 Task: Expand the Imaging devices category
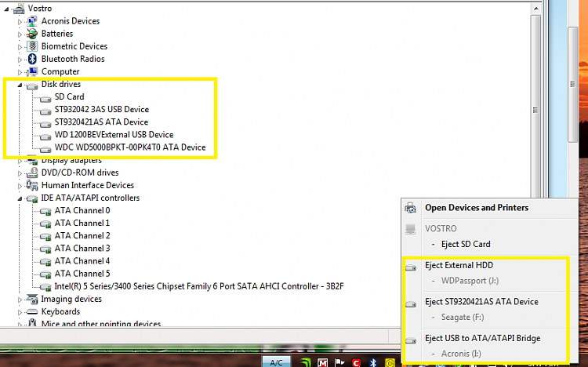[x=20, y=300]
